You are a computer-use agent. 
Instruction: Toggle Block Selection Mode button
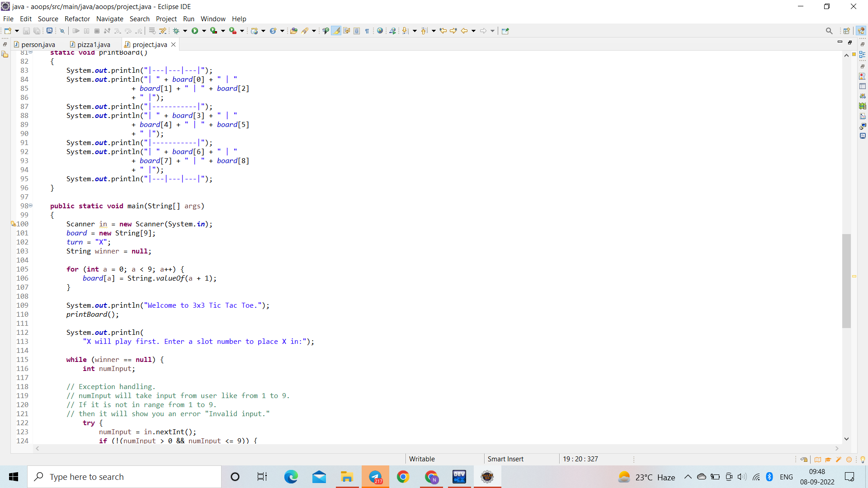357,31
